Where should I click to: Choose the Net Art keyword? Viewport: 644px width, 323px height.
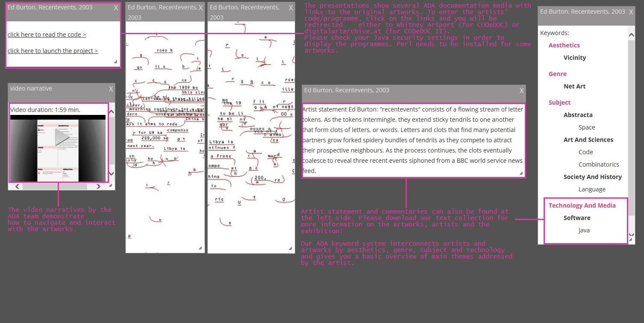pyautogui.click(x=574, y=86)
